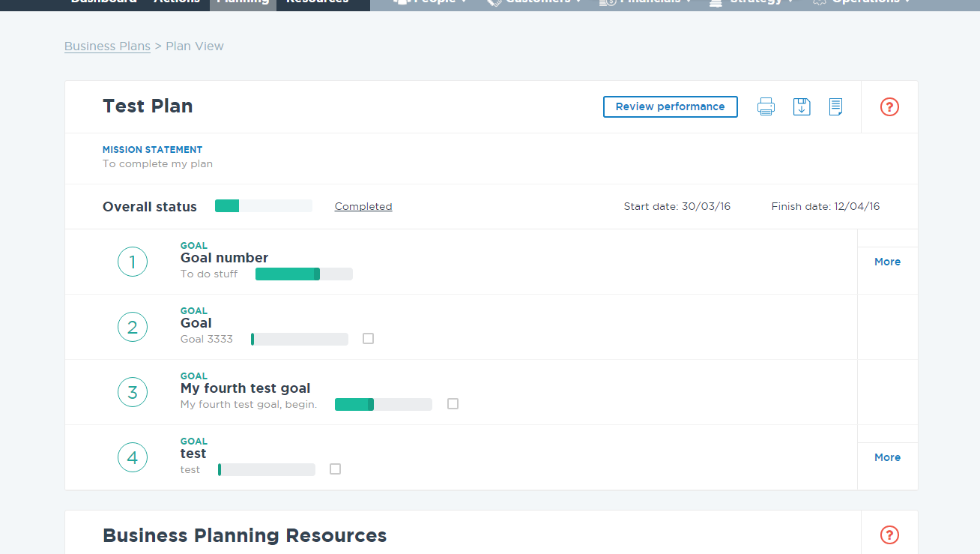Go back to Business Plans breadcrumb

(x=107, y=46)
